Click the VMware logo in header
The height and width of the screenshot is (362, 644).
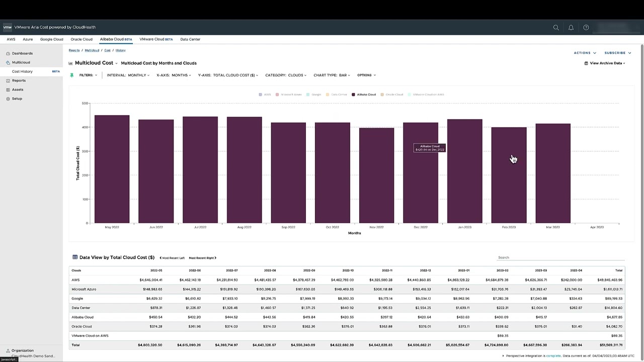8,27
